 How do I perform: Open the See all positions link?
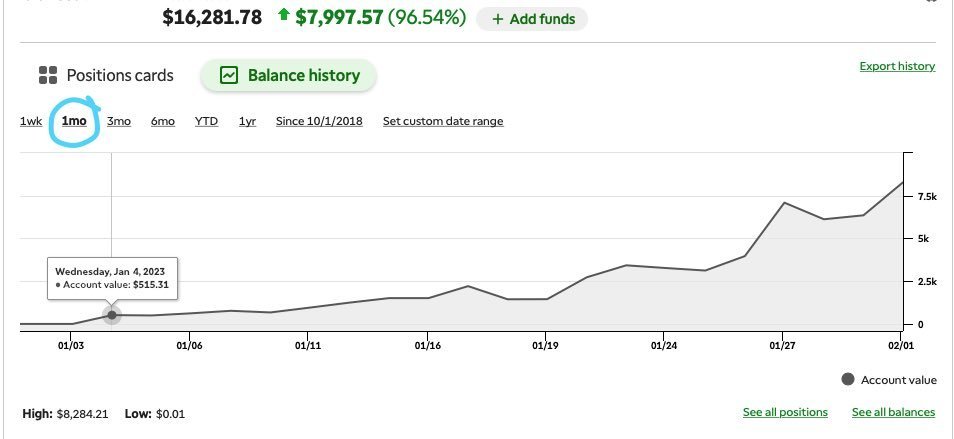click(785, 412)
